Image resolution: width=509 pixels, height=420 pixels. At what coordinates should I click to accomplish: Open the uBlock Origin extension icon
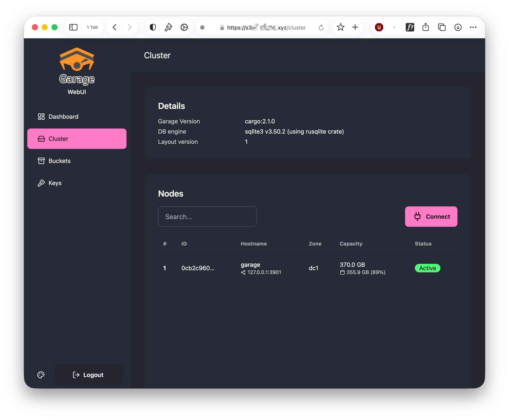coord(379,27)
